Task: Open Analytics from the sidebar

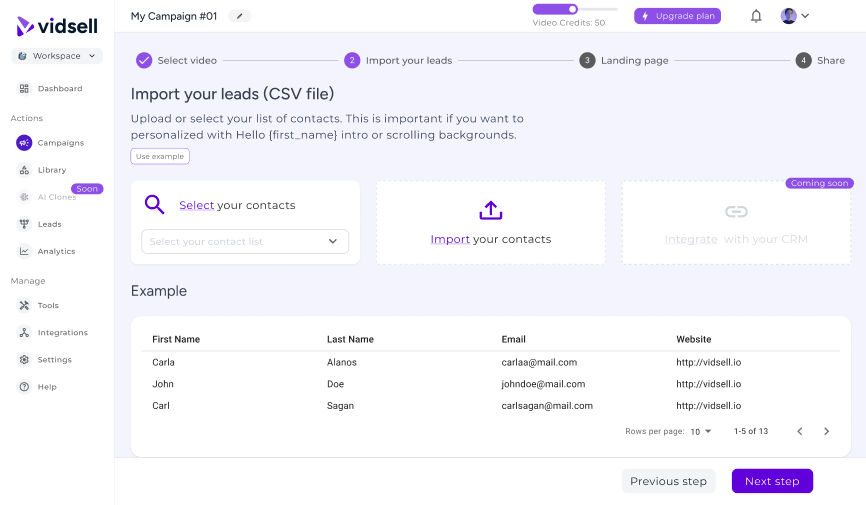Action: click(56, 251)
